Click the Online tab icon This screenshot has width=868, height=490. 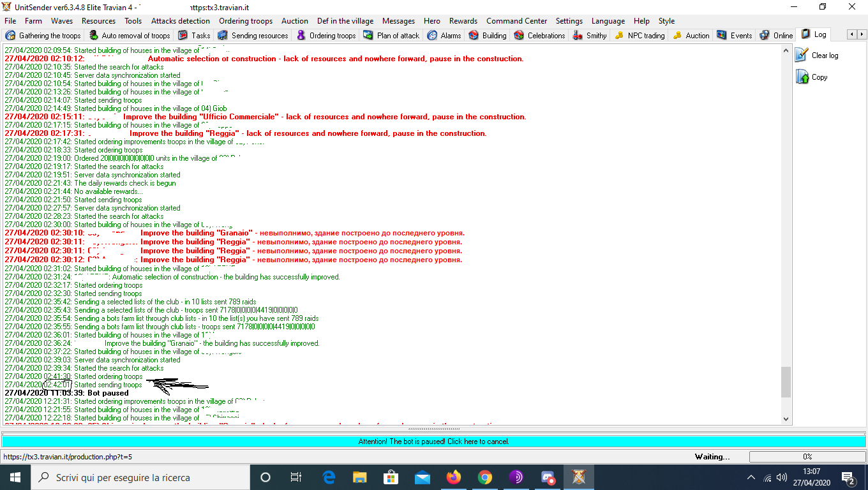coord(765,36)
